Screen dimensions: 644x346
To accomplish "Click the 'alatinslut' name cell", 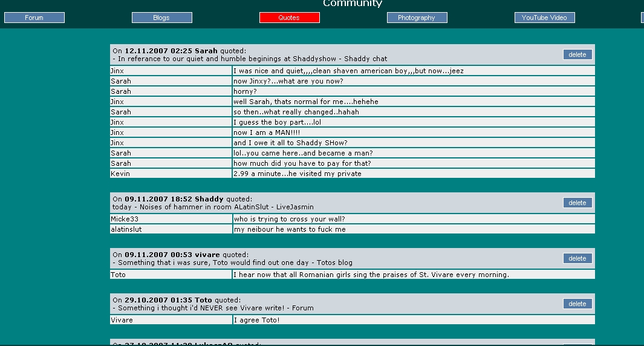I will click(171, 229).
